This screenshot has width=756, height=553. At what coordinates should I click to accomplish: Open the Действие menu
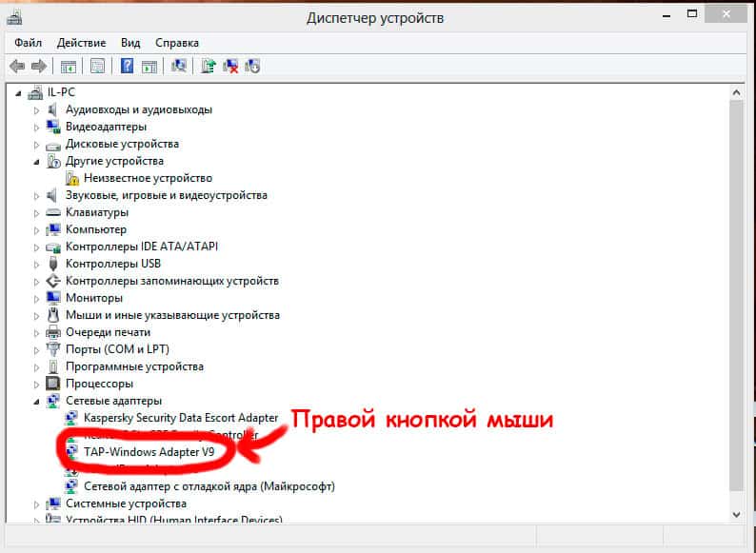click(81, 43)
